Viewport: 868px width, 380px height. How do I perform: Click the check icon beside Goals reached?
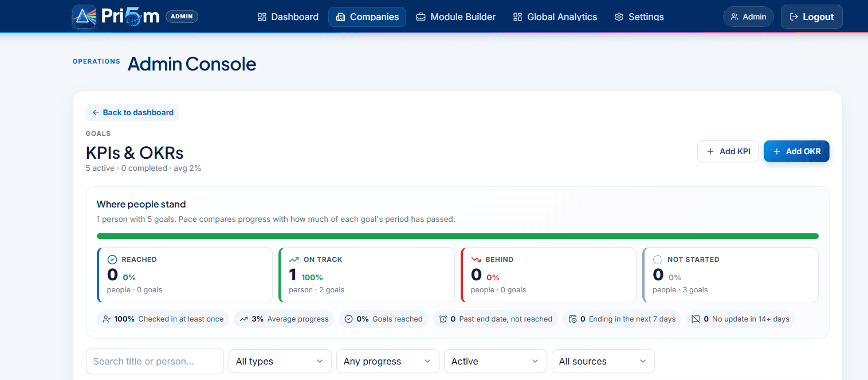point(349,319)
